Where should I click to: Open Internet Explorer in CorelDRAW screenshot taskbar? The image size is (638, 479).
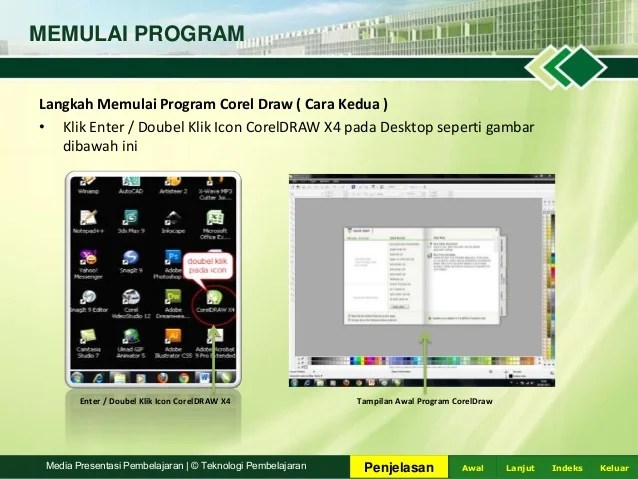pos(307,383)
